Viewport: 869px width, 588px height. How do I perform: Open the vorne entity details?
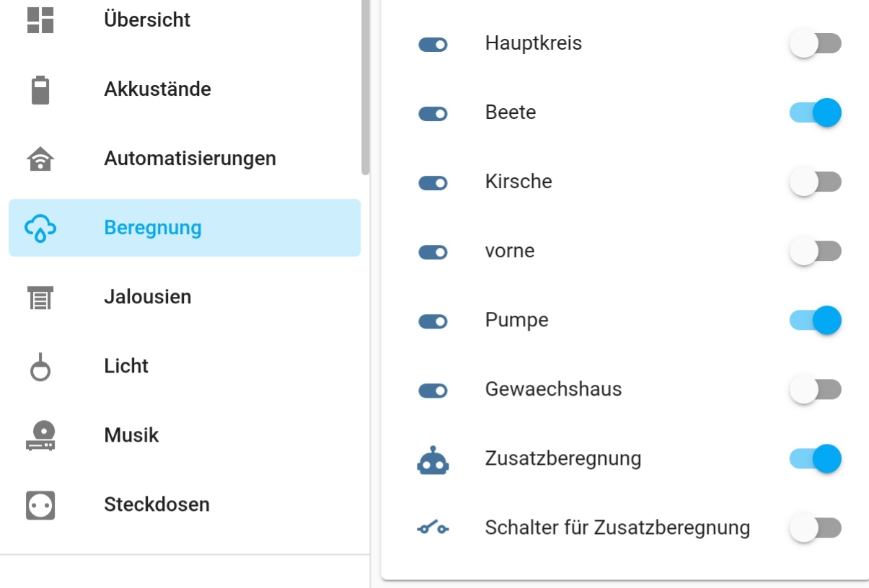point(510,251)
